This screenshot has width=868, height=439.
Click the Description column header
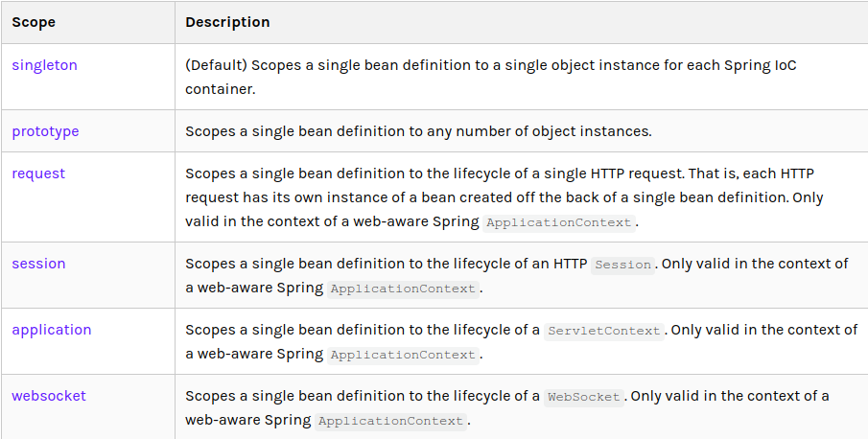(x=227, y=22)
